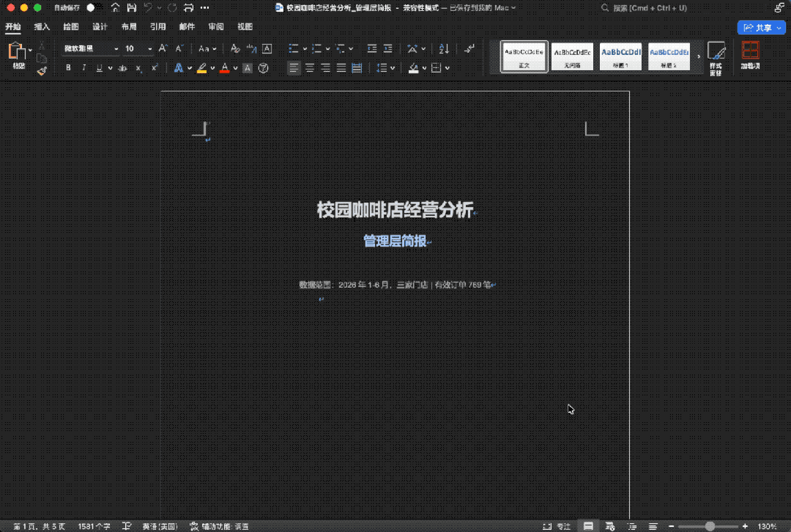Click the Superscript x icon
Viewport: 791px width, 532px height.
coord(154,68)
